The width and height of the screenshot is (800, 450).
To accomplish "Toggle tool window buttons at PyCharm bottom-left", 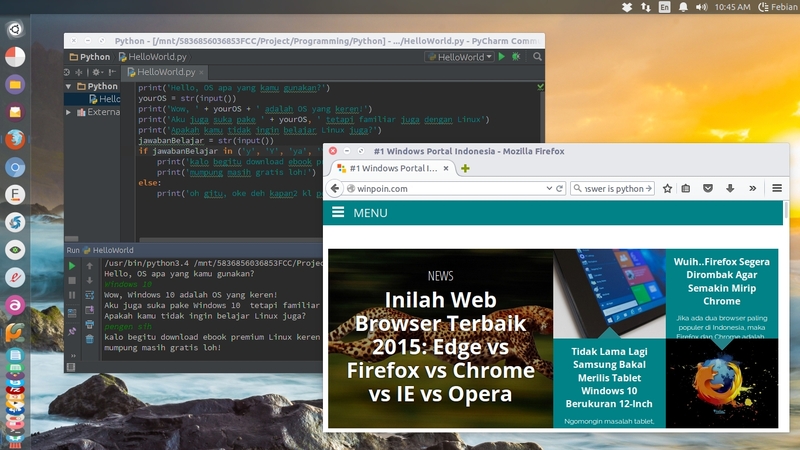I will [71, 367].
